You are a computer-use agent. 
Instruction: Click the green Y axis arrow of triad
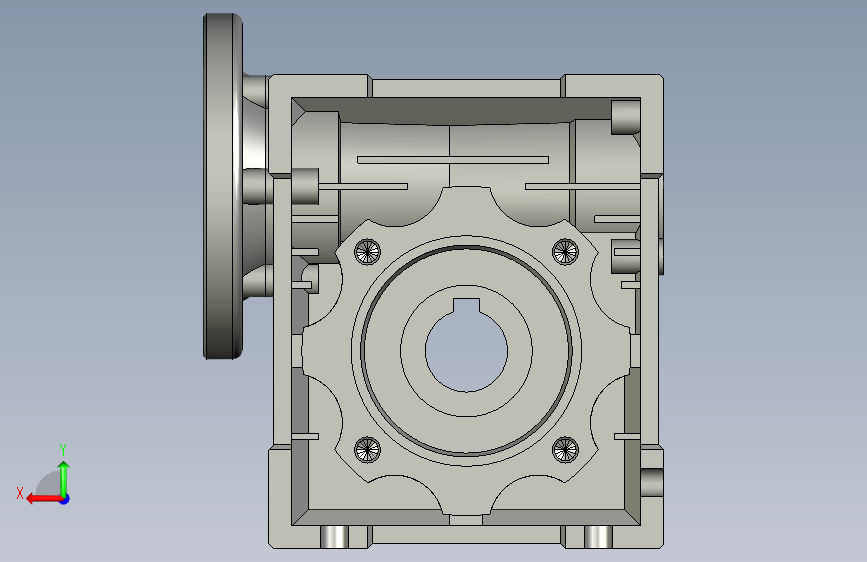click(x=64, y=479)
